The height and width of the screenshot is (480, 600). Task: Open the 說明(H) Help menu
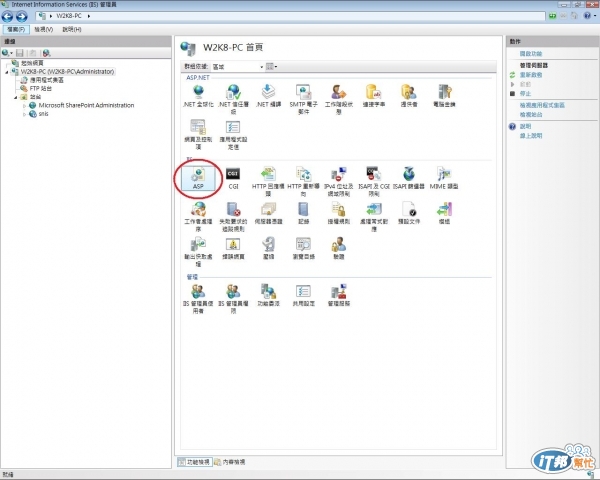pos(72,29)
